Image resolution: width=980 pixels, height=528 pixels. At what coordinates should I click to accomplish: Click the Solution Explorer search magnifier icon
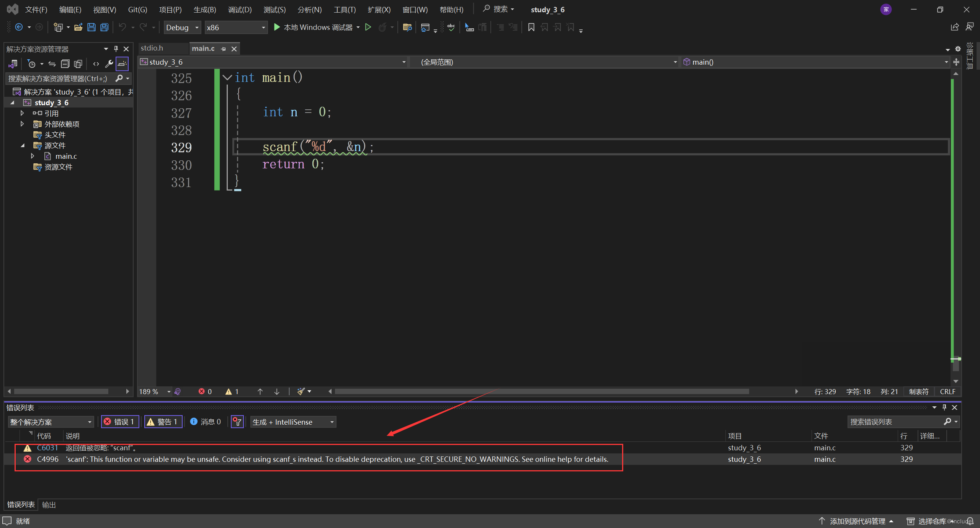click(x=119, y=78)
